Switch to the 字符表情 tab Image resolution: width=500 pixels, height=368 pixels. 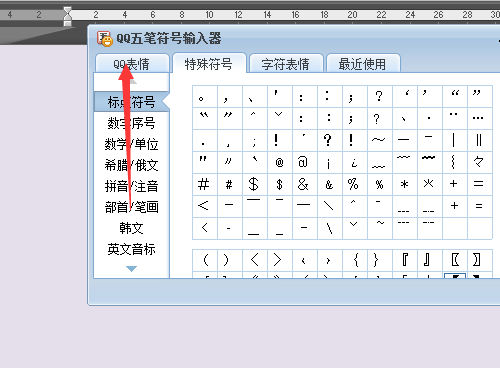pos(286,63)
